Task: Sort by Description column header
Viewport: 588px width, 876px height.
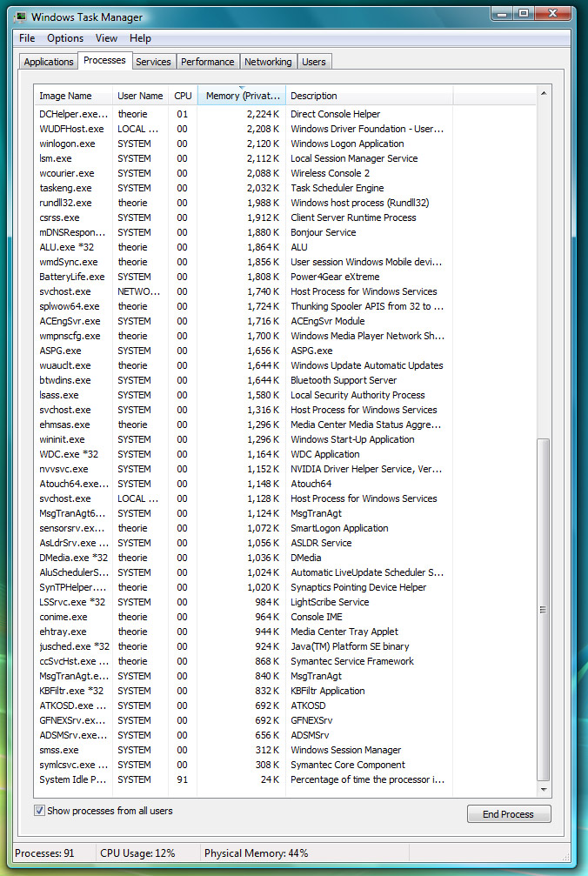Action: [x=369, y=96]
